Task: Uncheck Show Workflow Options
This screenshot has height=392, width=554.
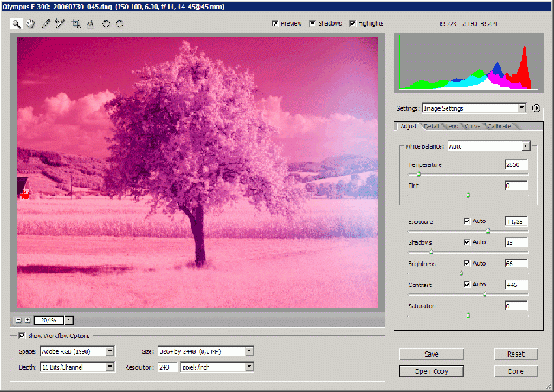Action: (23, 336)
